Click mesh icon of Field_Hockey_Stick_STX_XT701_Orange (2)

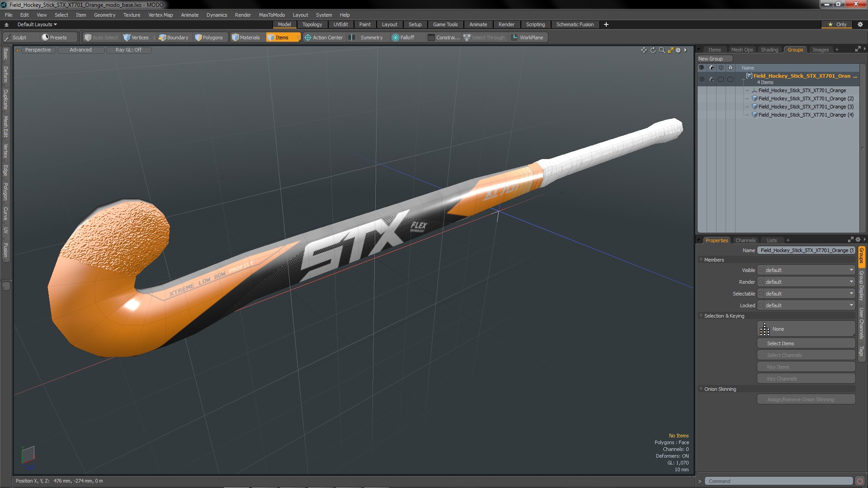pos(755,99)
